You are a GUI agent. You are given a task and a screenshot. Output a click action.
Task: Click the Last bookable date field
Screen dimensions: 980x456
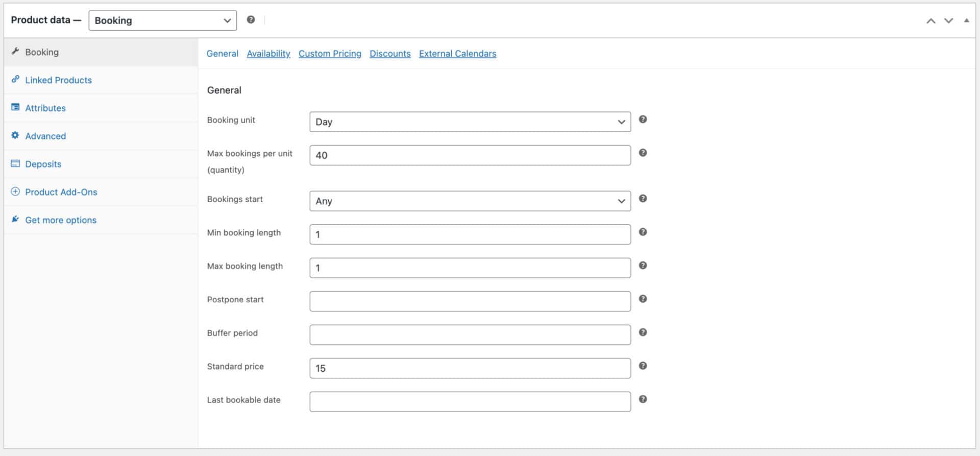point(470,402)
